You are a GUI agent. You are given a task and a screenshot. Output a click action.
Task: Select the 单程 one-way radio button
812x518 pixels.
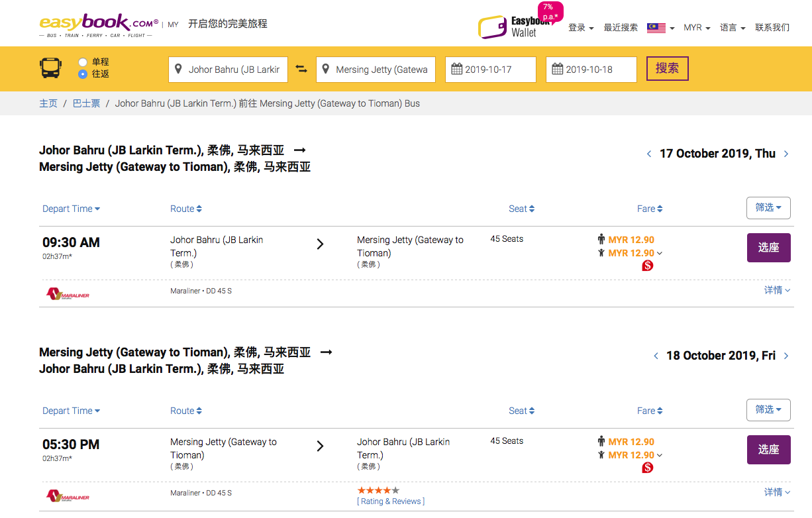pyautogui.click(x=83, y=62)
